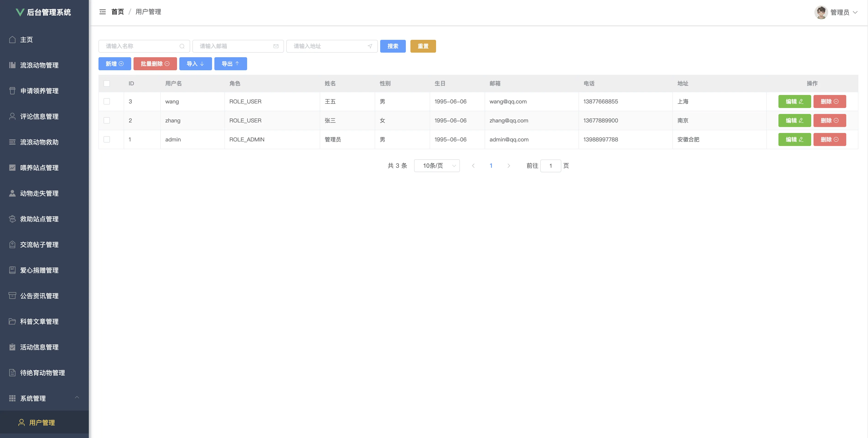Click the folder icon beside 科普文章管理
The width and height of the screenshot is (868, 438).
(12, 322)
